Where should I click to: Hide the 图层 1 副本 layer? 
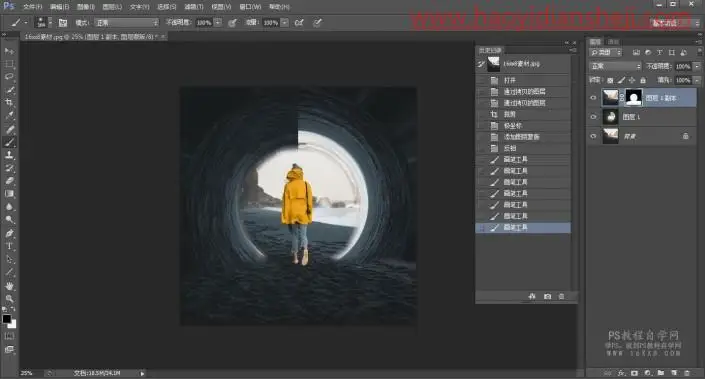[x=593, y=98]
